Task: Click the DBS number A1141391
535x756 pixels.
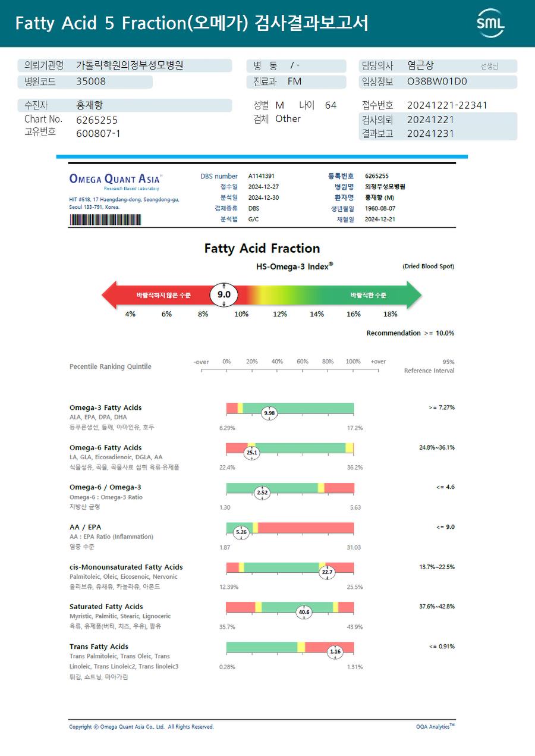Action: tap(261, 176)
